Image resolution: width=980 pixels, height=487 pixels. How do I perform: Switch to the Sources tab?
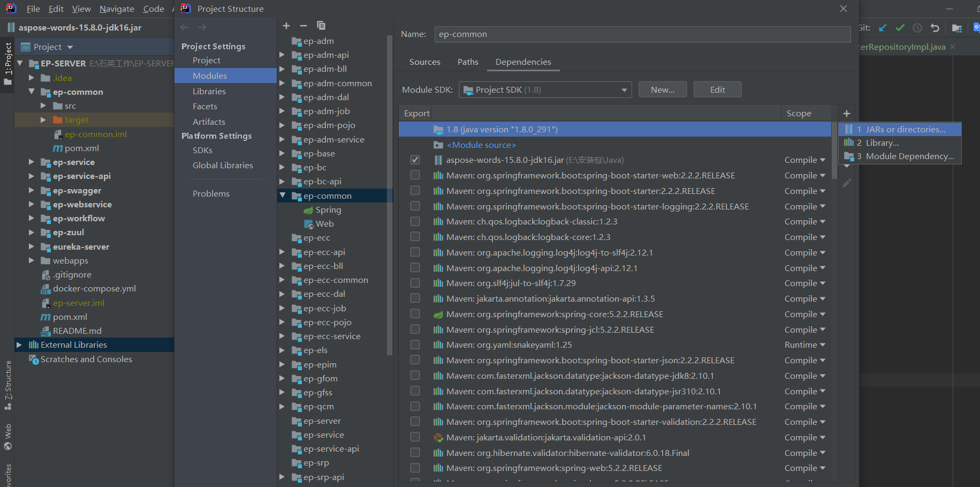[425, 62]
